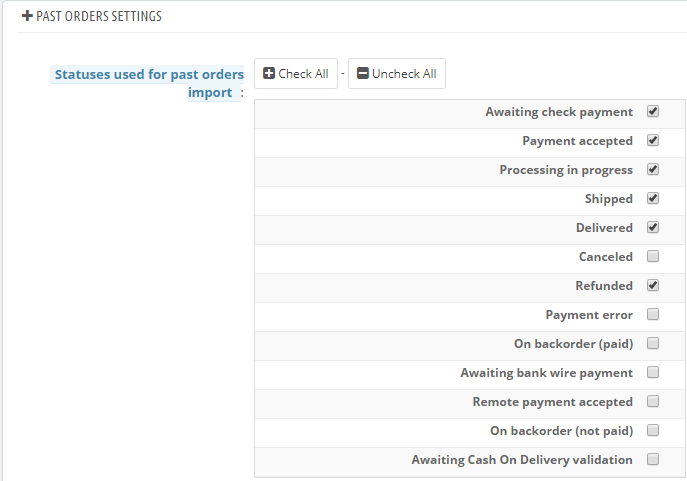Click the minus icon on Uncheck All
Screen dimensions: 687x481
[362, 73]
